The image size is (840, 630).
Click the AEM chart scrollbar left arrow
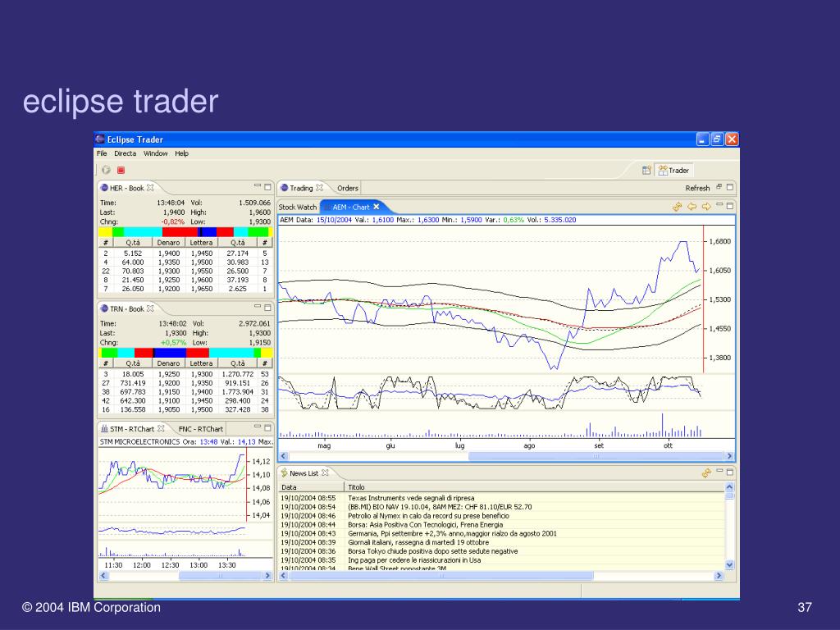pyautogui.click(x=284, y=456)
